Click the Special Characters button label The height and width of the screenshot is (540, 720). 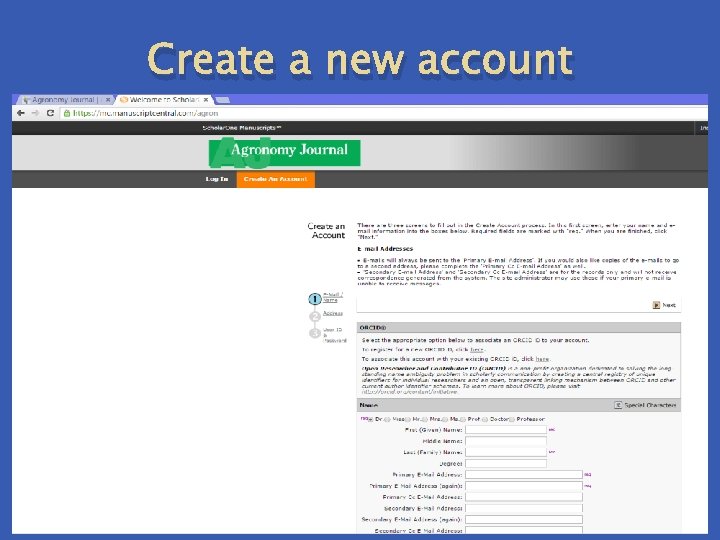click(x=650, y=405)
